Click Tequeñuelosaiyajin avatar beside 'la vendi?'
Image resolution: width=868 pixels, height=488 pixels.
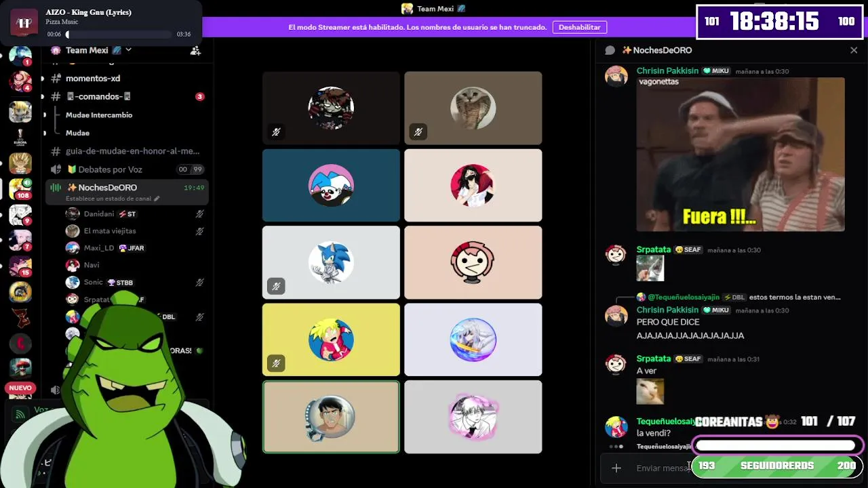pyautogui.click(x=616, y=427)
